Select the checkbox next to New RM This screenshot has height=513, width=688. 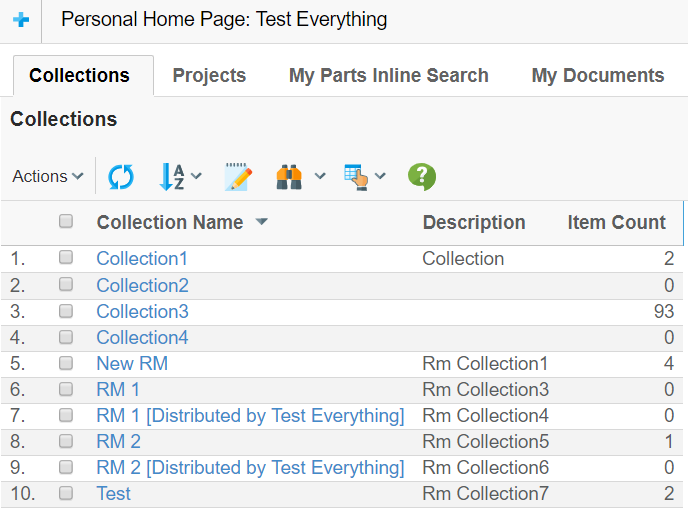click(66, 363)
